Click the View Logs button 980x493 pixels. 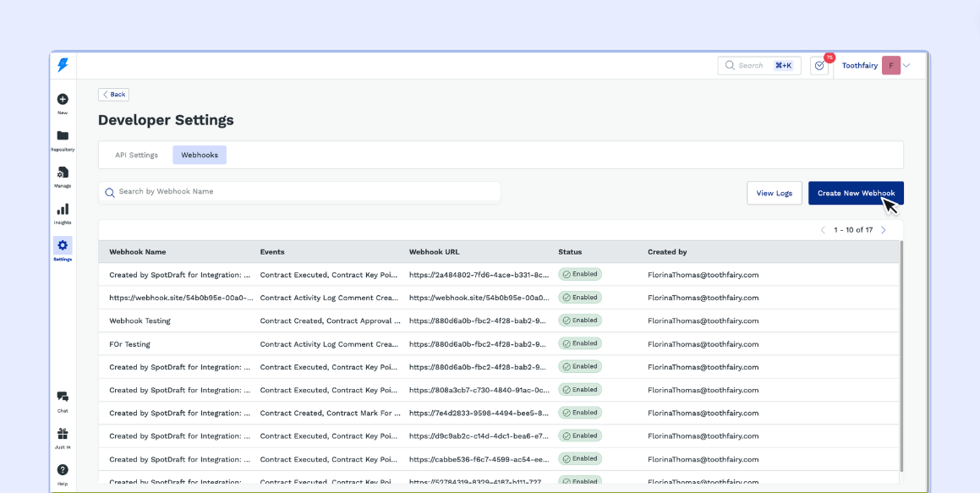(x=774, y=193)
